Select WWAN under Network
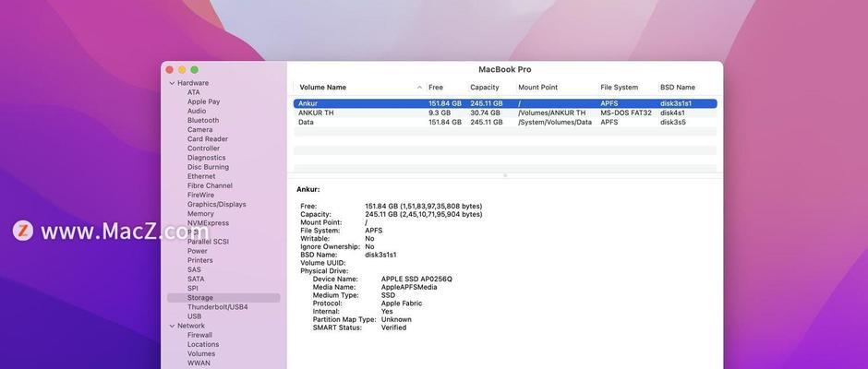 tap(199, 363)
